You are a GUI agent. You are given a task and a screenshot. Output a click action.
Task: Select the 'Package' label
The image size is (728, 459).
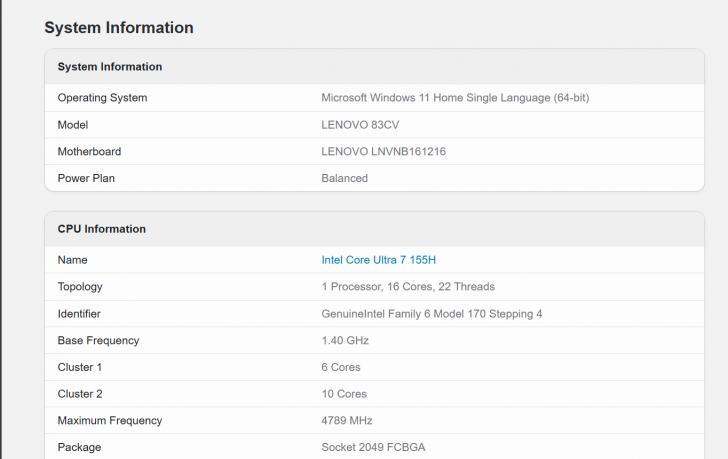(79, 447)
